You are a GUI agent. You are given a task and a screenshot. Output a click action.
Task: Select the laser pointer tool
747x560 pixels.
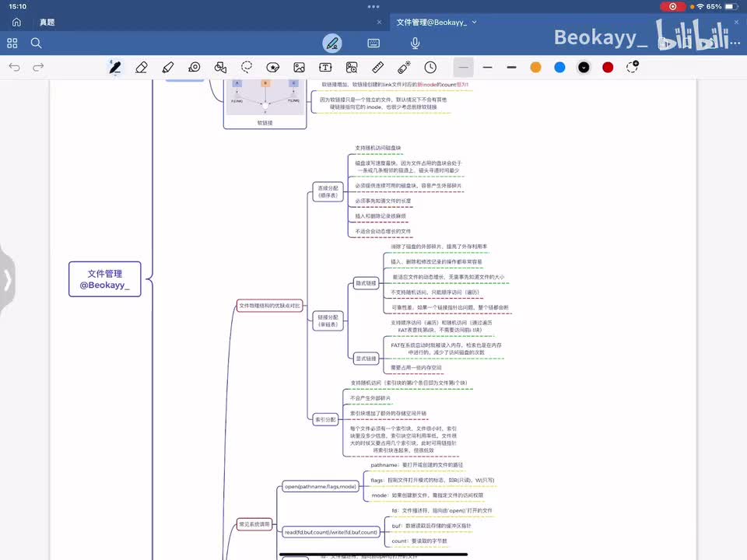404,67
